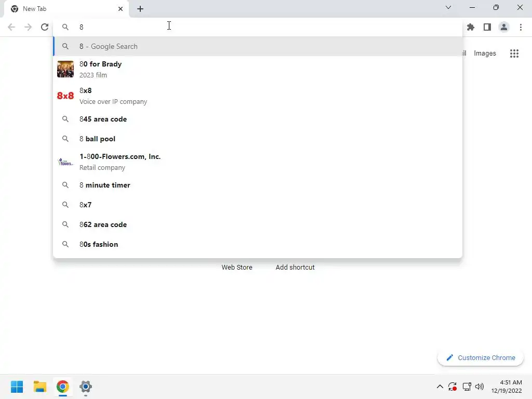Go forward using the forward arrow

point(28,27)
